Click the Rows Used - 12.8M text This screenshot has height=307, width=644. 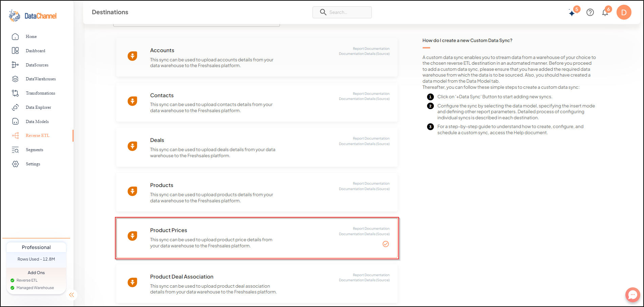coord(36,259)
